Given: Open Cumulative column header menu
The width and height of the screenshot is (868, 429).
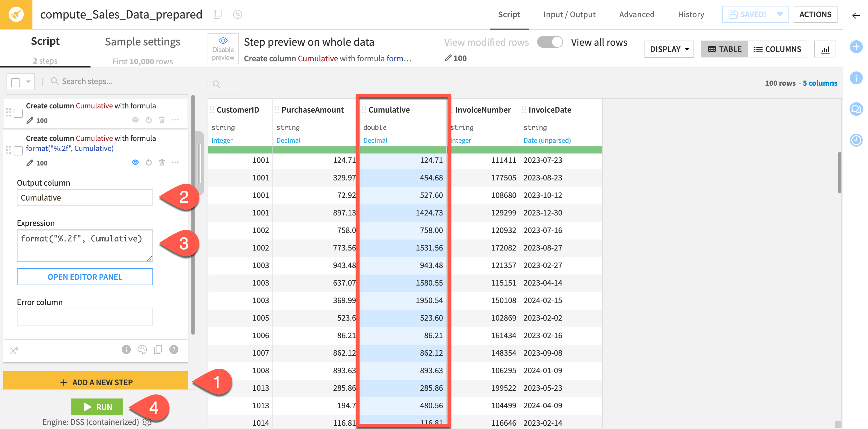Looking at the screenshot, I should click(x=389, y=110).
